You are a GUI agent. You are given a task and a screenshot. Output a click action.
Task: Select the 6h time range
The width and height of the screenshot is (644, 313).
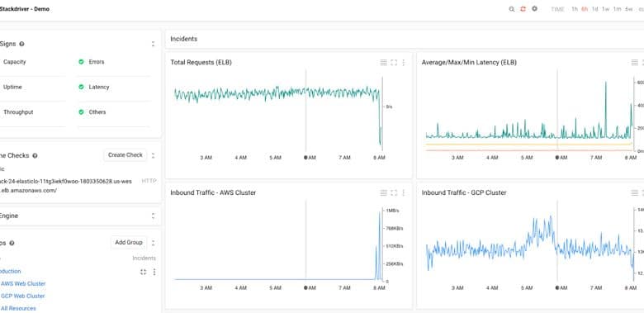point(584,9)
